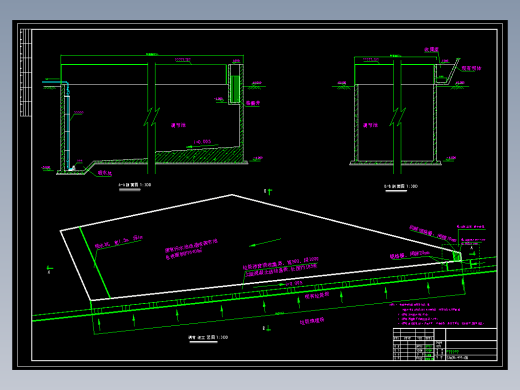Select the 1:100 title under the right section

pyautogui.click(x=401, y=186)
